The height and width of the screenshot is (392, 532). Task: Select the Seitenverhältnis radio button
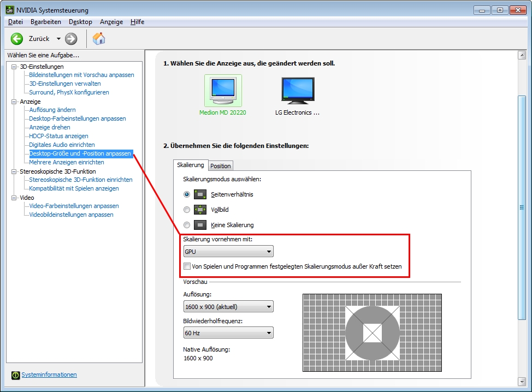click(187, 194)
